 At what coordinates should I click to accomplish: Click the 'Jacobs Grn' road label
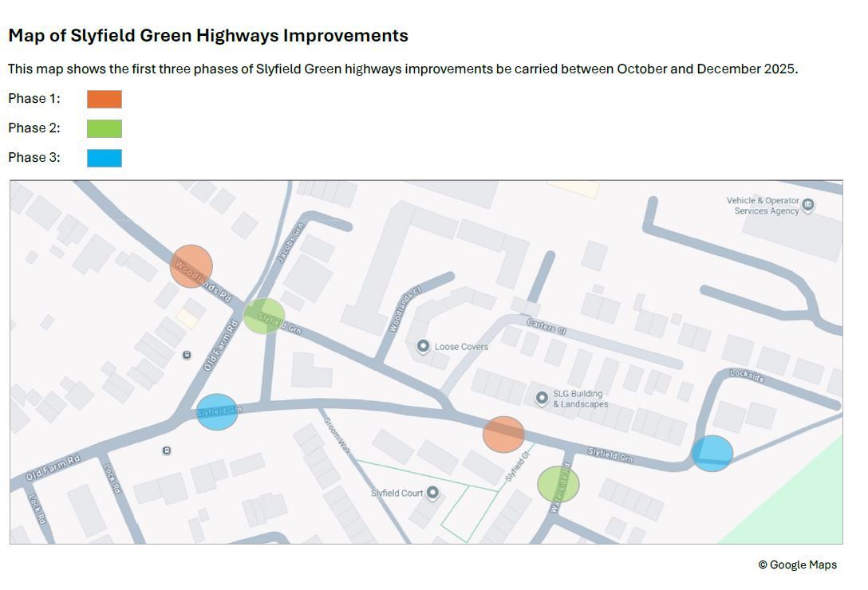pyautogui.click(x=291, y=242)
